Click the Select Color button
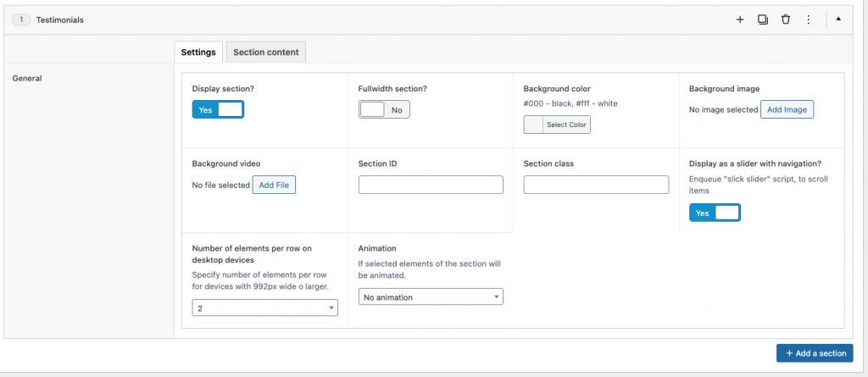 coord(565,125)
